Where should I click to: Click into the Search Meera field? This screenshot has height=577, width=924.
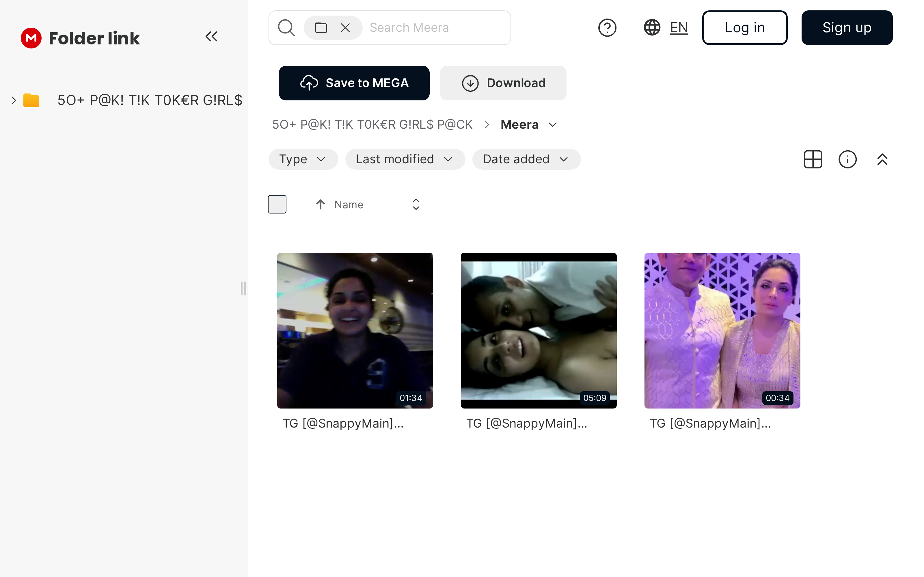(x=435, y=27)
